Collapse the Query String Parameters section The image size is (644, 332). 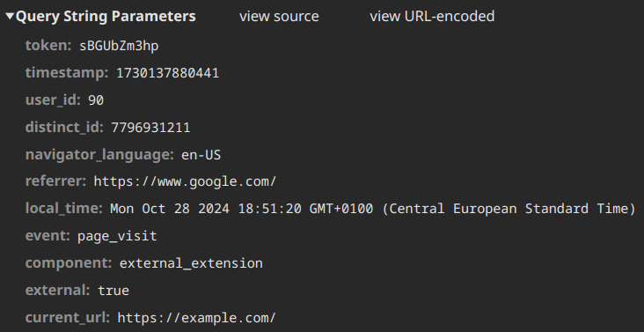click(x=10, y=17)
